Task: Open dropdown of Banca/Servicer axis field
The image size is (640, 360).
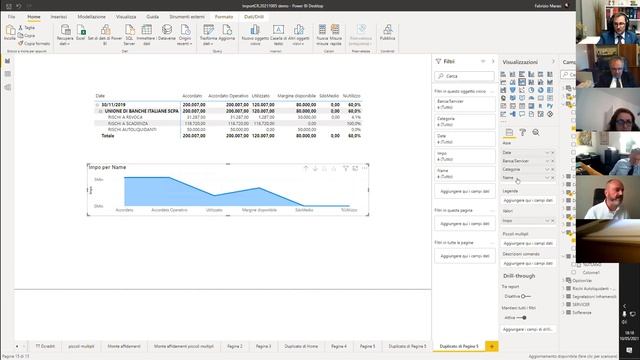Action: point(547,161)
